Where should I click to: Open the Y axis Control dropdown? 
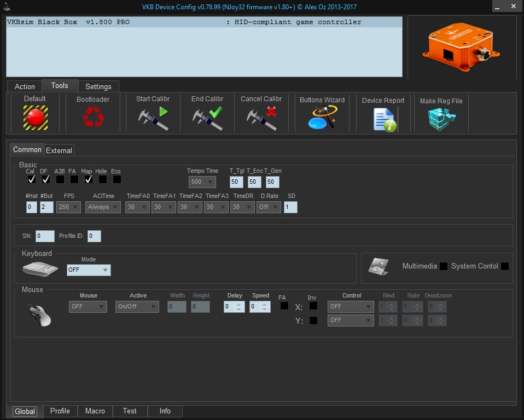pos(351,320)
